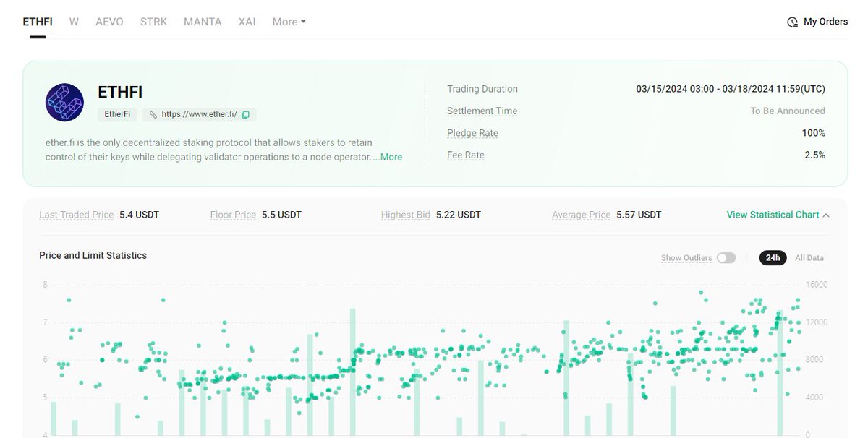Switch to the W tab
The image size is (868, 438).
coord(74,22)
